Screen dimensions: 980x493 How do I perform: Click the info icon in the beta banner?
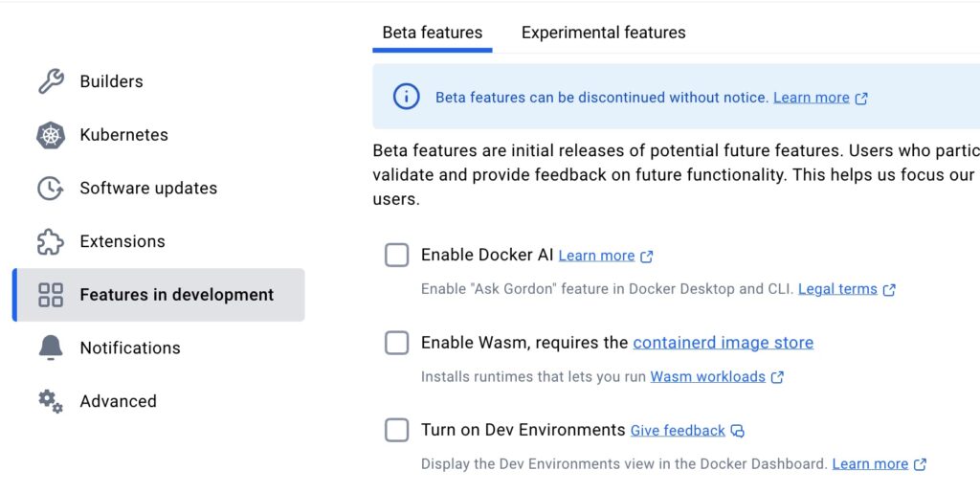click(x=406, y=97)
